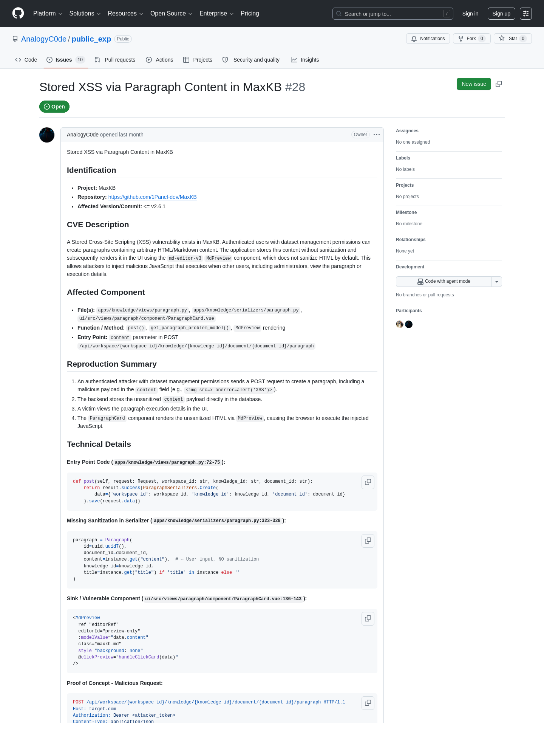
Task: Star the public_exp repository
Action: tap(513, 39)
